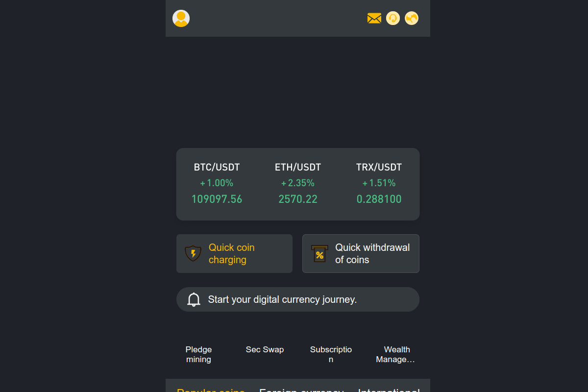Switch to Foreign currency tab
This screenshot has width=588, height=392.
pos(301,390)
